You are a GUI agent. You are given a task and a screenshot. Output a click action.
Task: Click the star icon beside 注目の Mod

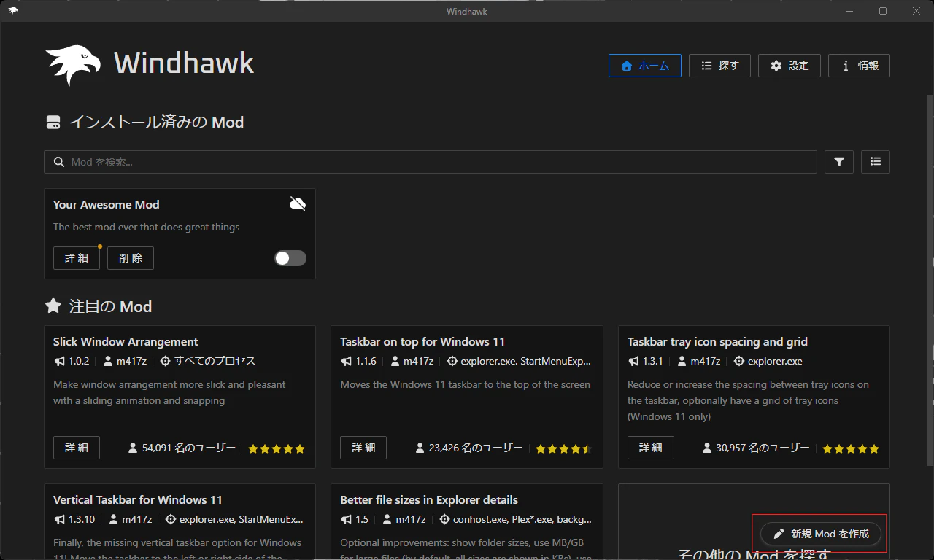coord(53,306)
